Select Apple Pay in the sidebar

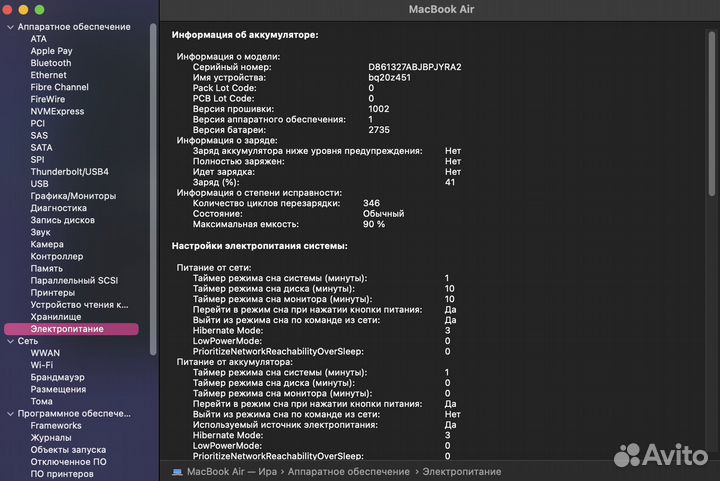(x=51, y=51)
